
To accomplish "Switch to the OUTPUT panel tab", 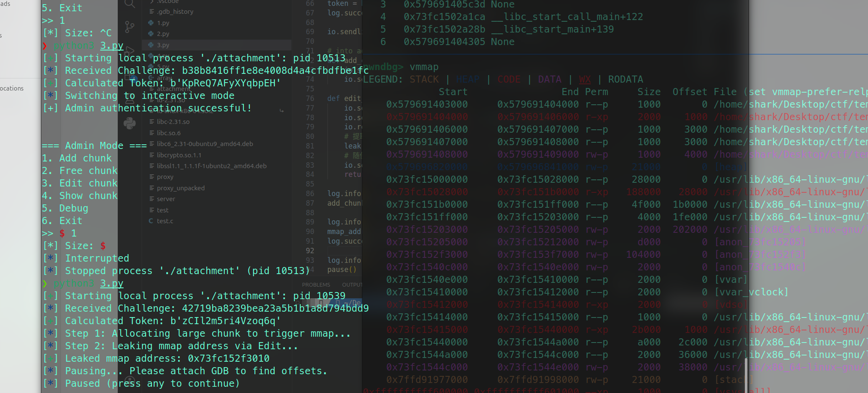I will (352, 285).
